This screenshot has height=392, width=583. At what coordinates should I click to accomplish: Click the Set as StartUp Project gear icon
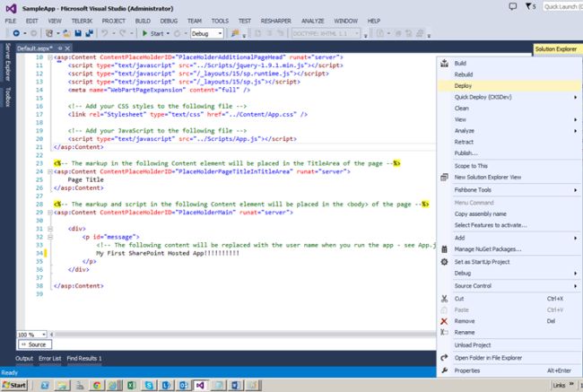445,261
